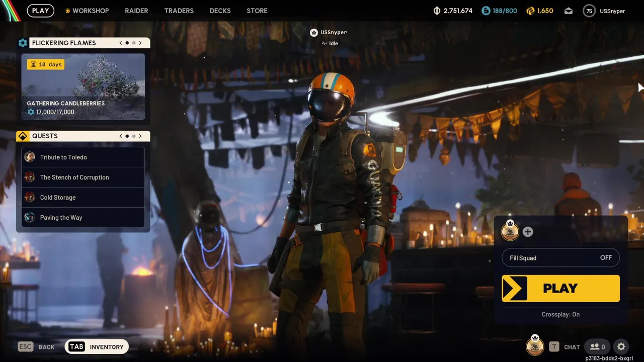Open the settings gear icon
The width and height of the screenshot is (644, 362).
click(x=621, y=347)
